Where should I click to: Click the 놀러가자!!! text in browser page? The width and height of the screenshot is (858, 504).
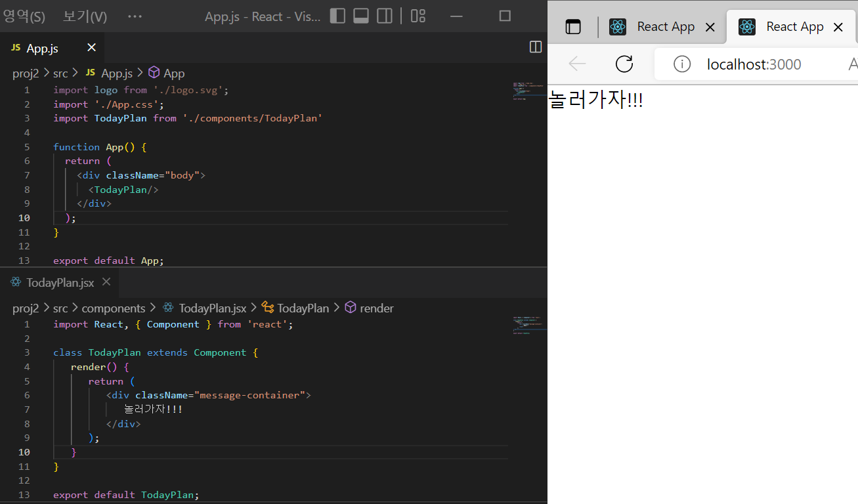pos(595,100)
